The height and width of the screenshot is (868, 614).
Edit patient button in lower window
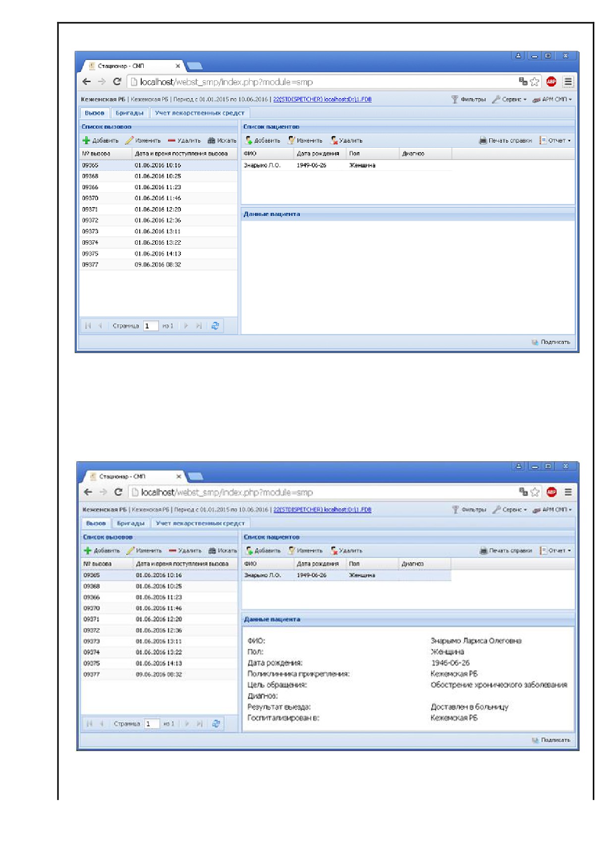tap(306, 550)
